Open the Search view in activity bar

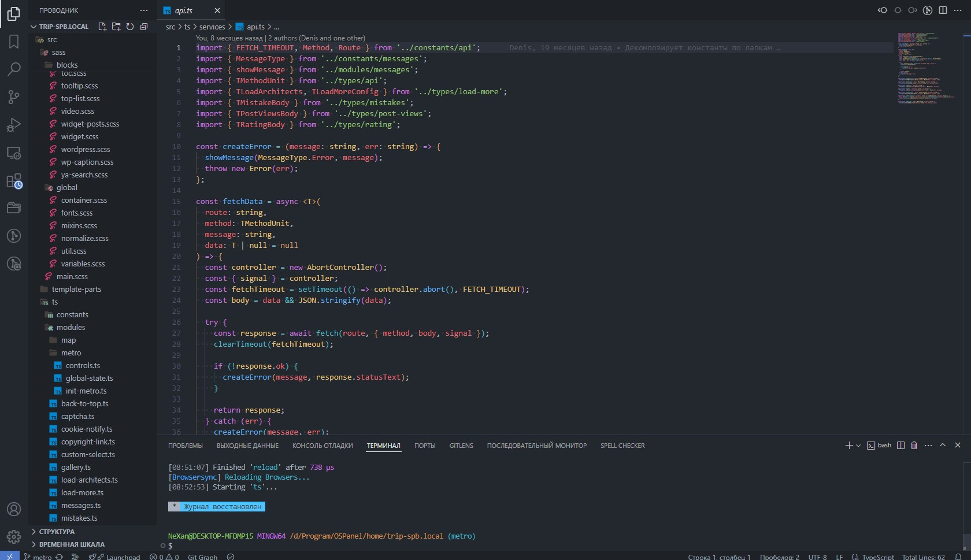[14, 69]
